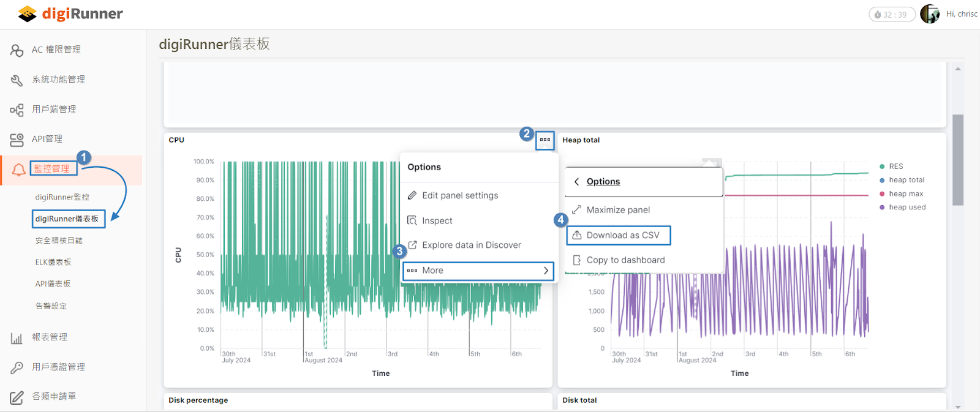Screen dimensions: 980x412
Task: Click the 報表管理 chart icon
Action: pos(17,338)
